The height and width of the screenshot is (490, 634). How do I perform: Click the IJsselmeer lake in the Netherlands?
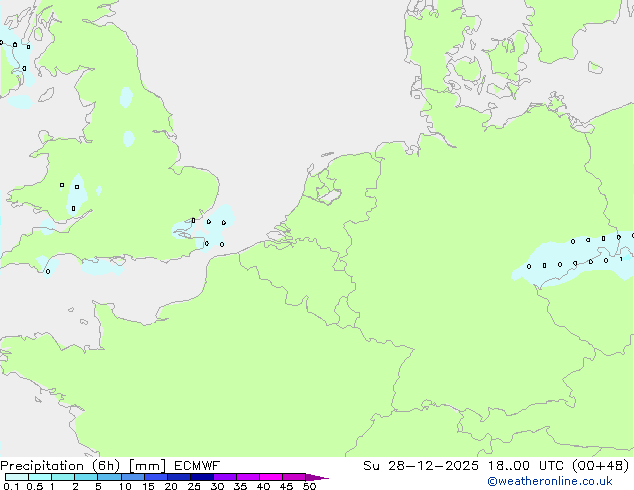(328, 187)
